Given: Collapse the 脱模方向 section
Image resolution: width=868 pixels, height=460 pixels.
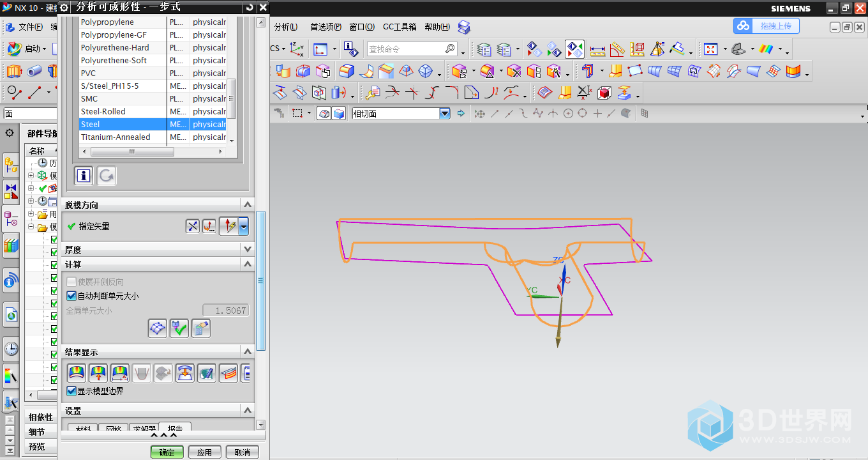Looking at the screenshot, I should pos(248,204).
